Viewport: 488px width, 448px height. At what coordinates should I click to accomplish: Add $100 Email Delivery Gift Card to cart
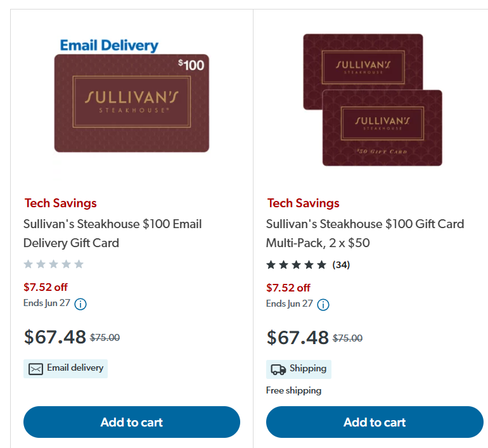point(132,422)
